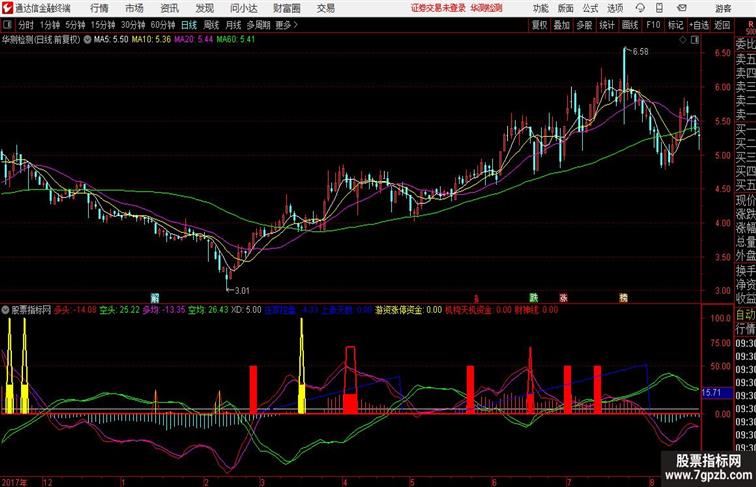The image size is (756, 487).
Task: Click the 空头: 25.22 indicator value
Action: [x=120, y=310]
